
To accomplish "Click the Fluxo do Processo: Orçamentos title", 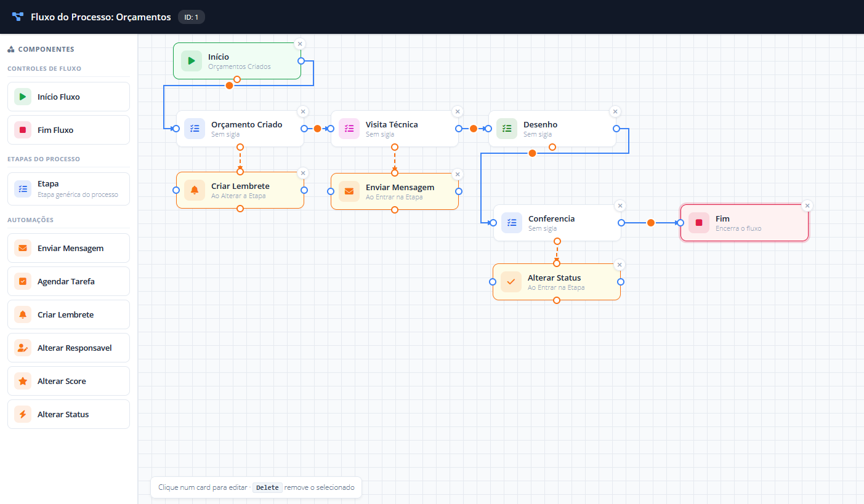I will [x=101, y=17].
